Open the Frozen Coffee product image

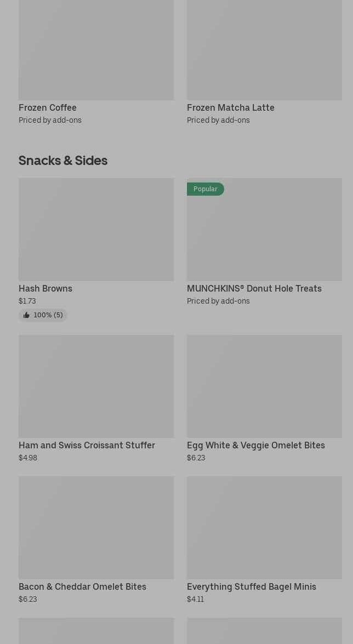click(x=96, y=49)
